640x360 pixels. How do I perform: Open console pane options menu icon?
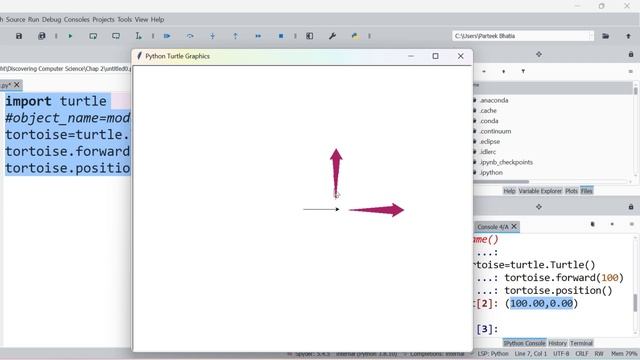(x=631, y=224)
